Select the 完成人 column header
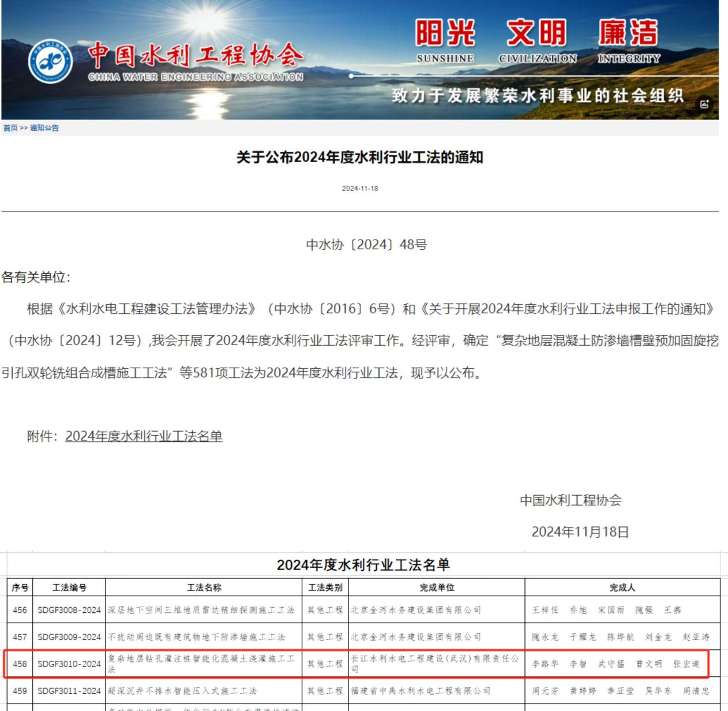Screen dimensions: 728x711 [x=622, y=587]
